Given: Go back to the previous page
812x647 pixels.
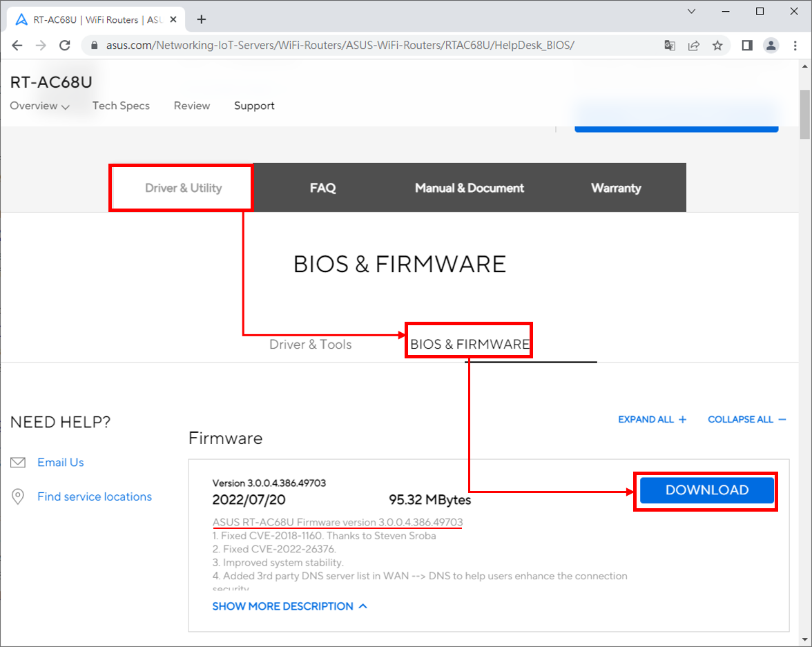Looking at the screenshot, I should click(17, 46).
